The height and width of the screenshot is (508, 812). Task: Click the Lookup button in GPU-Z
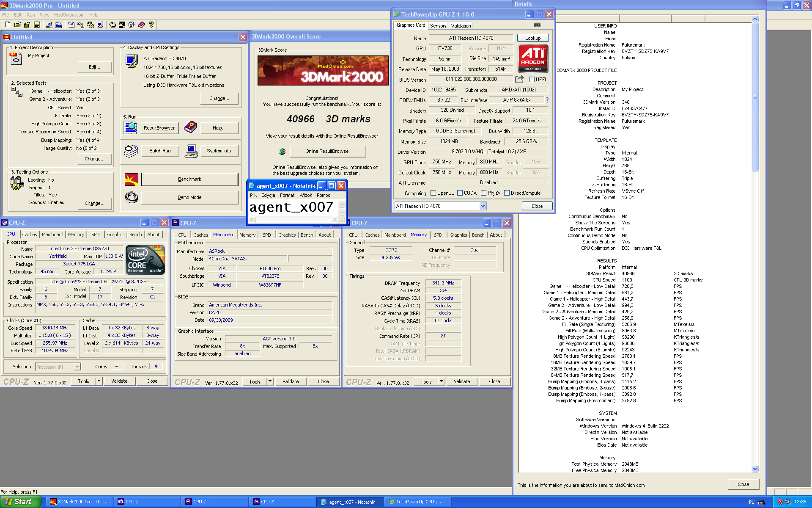533,38
